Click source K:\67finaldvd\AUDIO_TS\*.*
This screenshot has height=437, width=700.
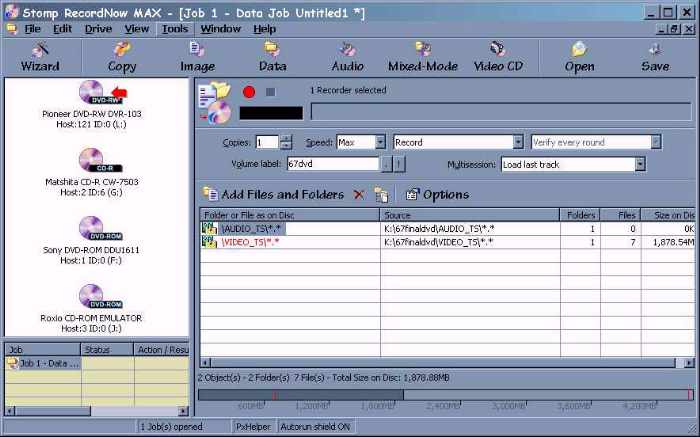coord(439,229)
